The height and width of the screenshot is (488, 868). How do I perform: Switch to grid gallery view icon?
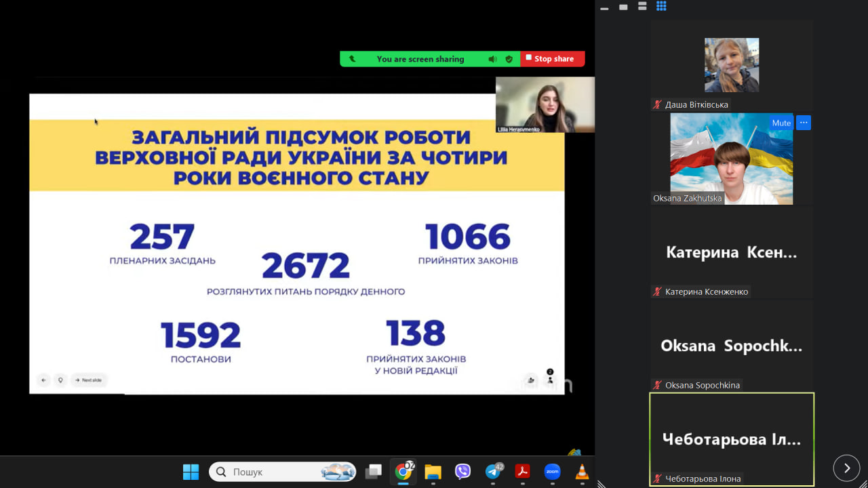[661, 6]
